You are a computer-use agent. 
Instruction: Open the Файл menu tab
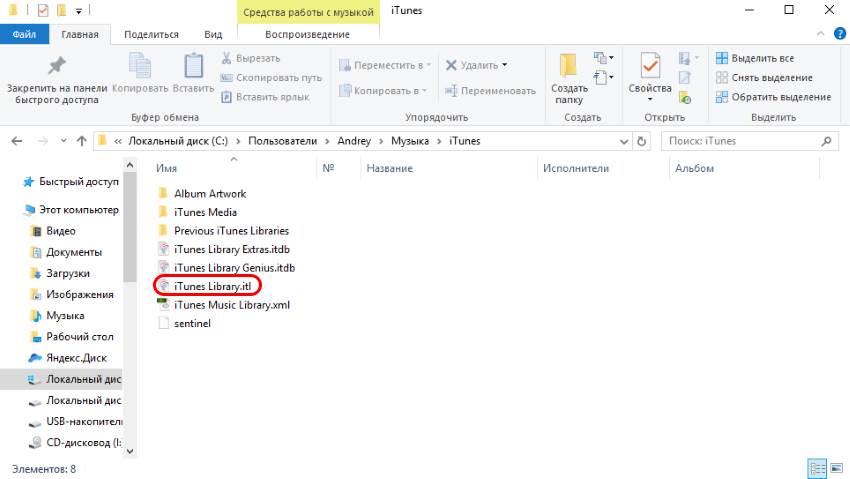(25, 34)
